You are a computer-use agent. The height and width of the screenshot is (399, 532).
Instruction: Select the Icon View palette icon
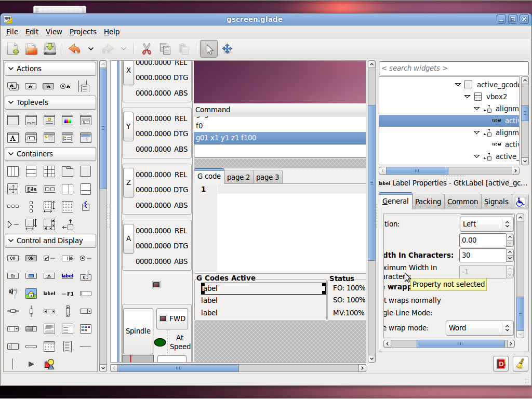pyautogui.click(x=86, y=328)
